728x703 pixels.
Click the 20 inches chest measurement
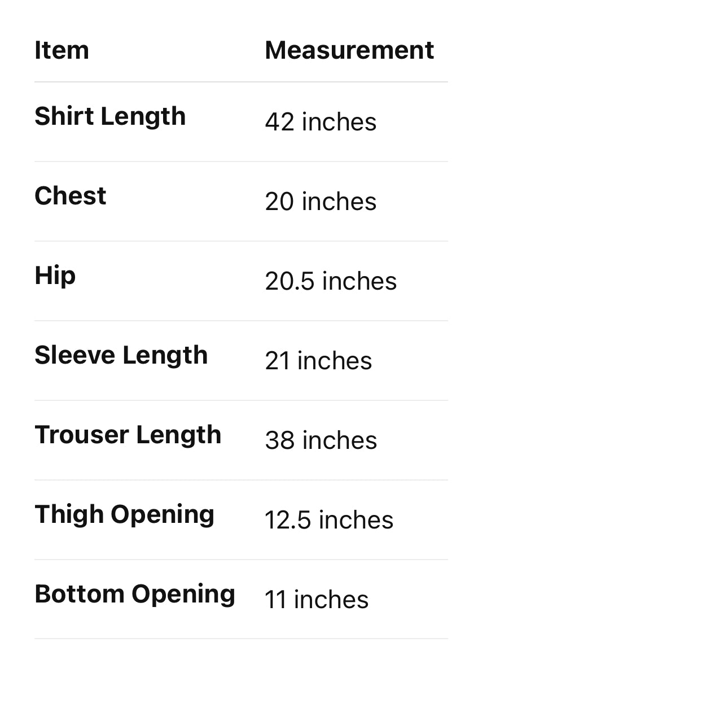point(321,202)
